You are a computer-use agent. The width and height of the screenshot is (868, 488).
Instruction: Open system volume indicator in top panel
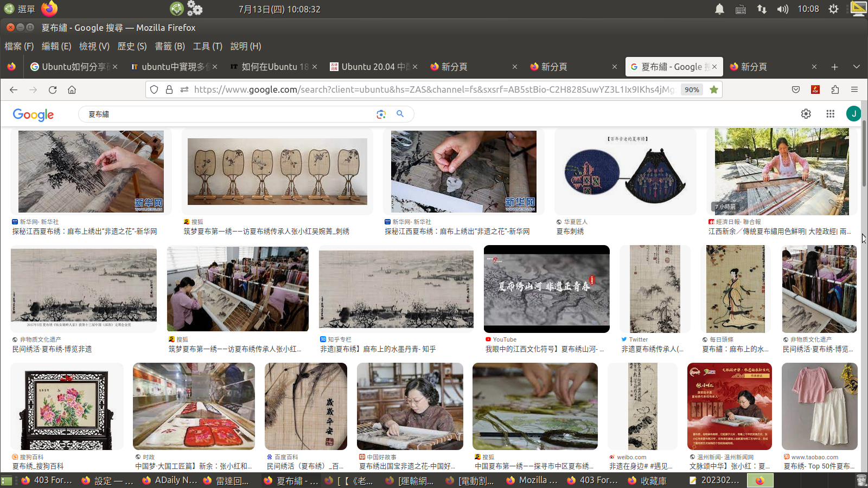coord(782,9)
